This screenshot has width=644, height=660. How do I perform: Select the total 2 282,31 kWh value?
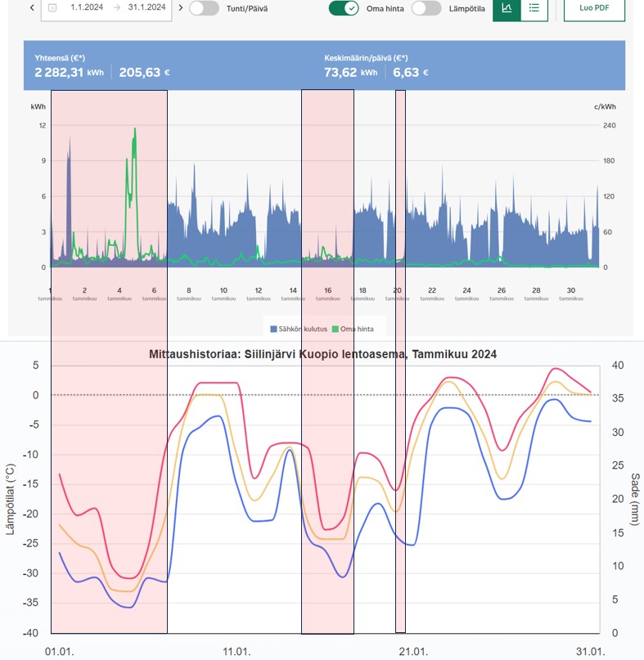(x=69, y=73)
